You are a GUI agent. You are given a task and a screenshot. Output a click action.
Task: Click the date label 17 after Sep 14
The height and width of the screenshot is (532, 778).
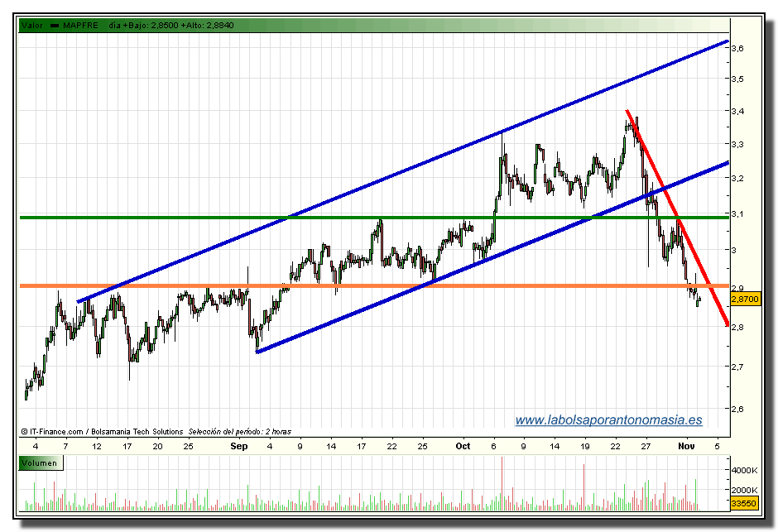(x=362, y=446)
